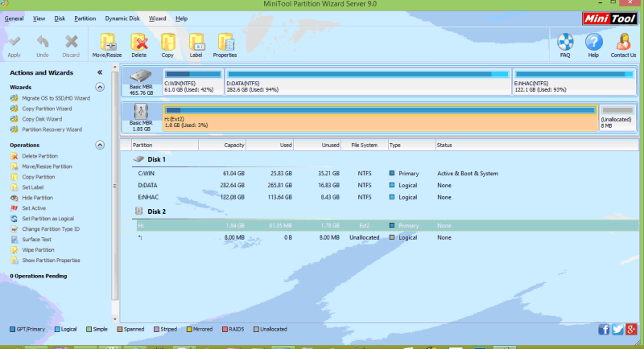This screenshot has width=644, height=349.
Task: Select the Disk 2 USB drive icon
Action: coord(141,112)
